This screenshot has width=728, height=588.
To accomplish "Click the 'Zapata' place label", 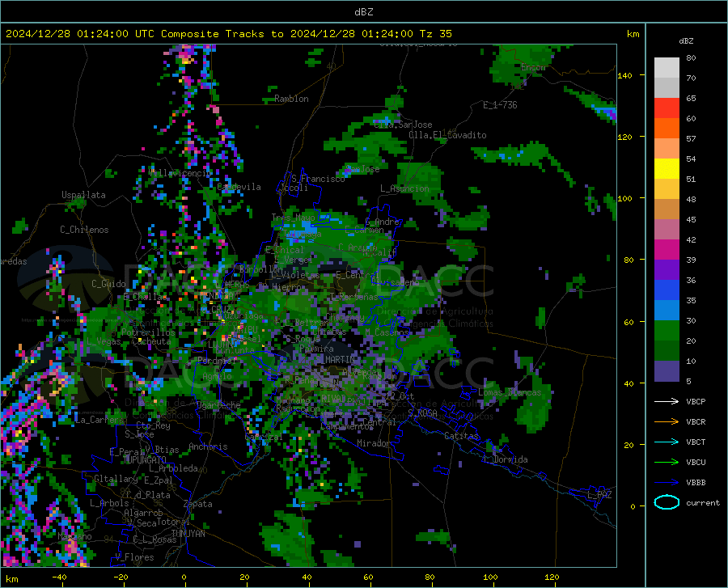I will (198, 504).
